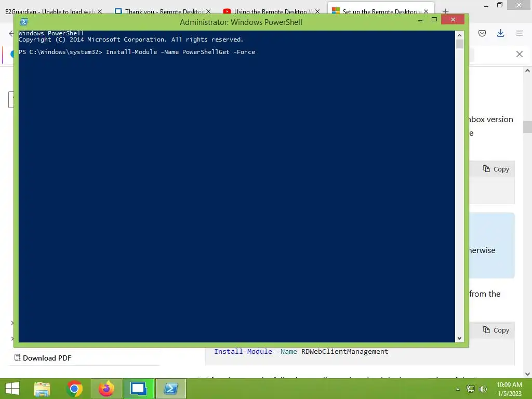Viewport: 532px width, 399px height.
Task: Open the Remote Desktop app taskbar icon
Action: tap(139, 389)
